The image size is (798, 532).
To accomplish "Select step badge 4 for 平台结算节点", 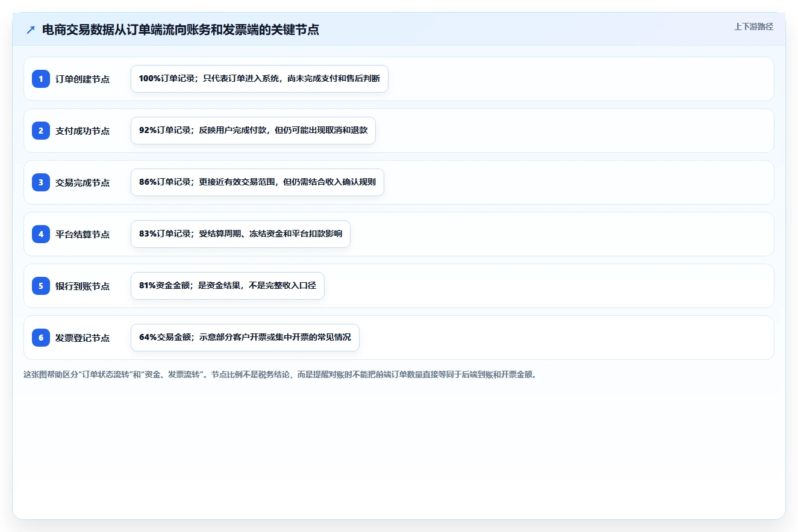I will coord(41,234).
